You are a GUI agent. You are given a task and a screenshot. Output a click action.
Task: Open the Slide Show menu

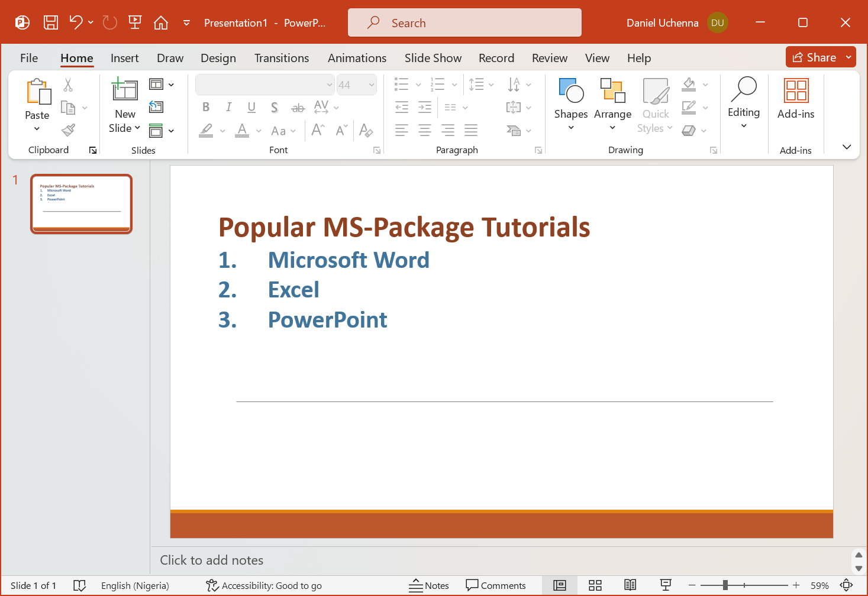[x=433, y=57]
